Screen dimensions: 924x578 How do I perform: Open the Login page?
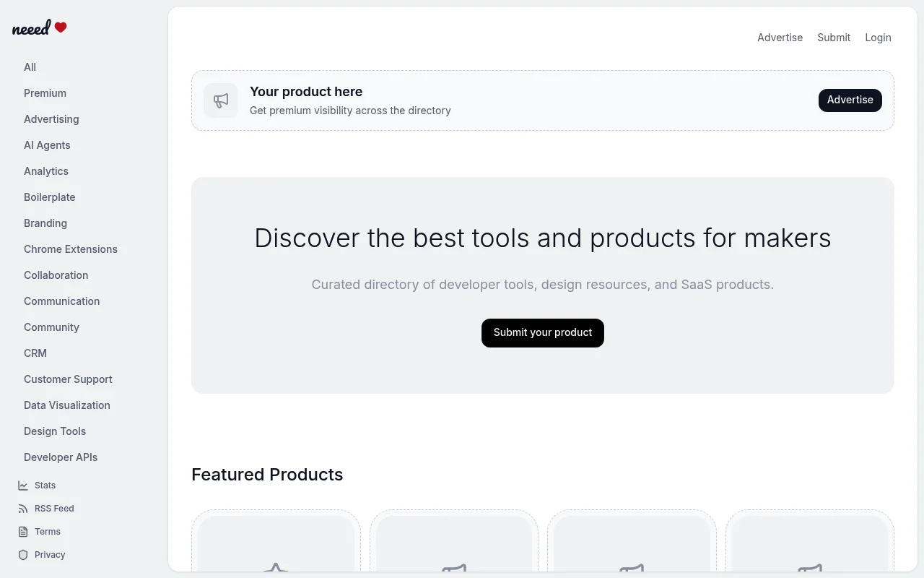click(878, 38)
